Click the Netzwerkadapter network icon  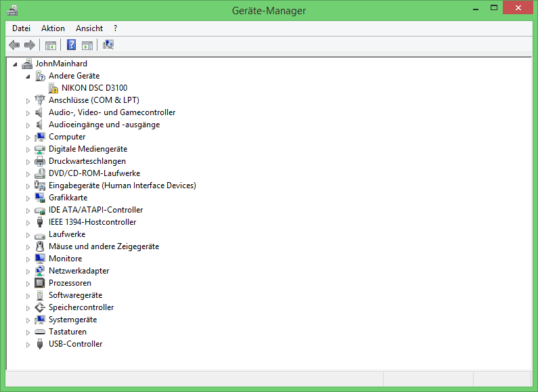tap(40, 271)
